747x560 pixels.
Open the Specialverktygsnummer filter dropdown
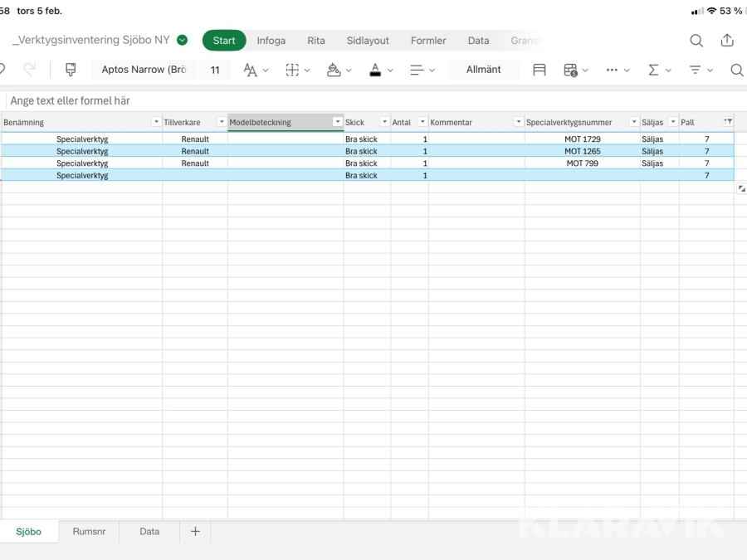(634, 122)
